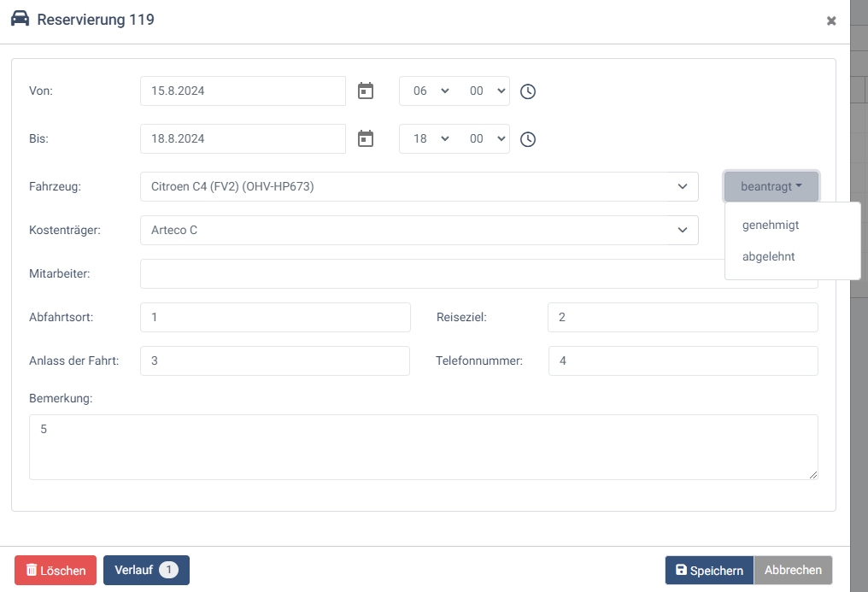Close the Reservierung 119 dialog with X
This screenshot has height=592, width=868.
830,21
